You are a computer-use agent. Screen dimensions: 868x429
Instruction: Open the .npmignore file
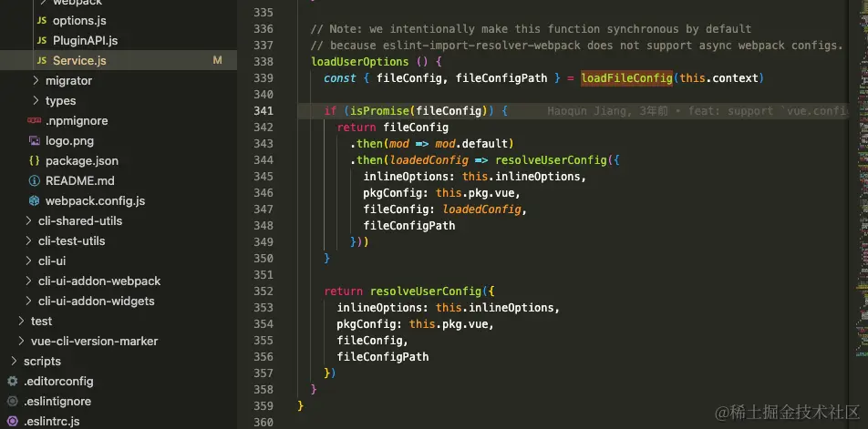pyautogui.click(x=77, y=120)
